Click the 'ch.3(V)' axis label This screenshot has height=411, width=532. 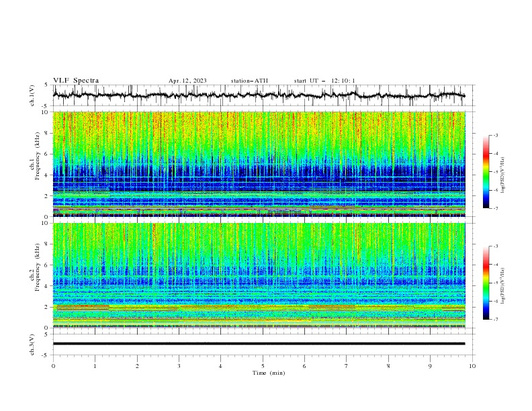click(x=32, y=345)
